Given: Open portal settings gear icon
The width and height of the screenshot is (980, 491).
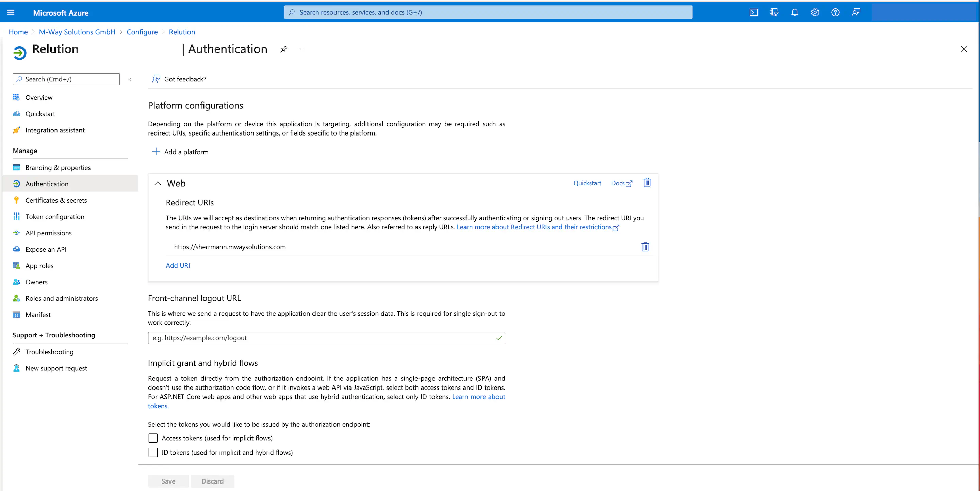Looking at the screenshot, I should click(815, 12).
